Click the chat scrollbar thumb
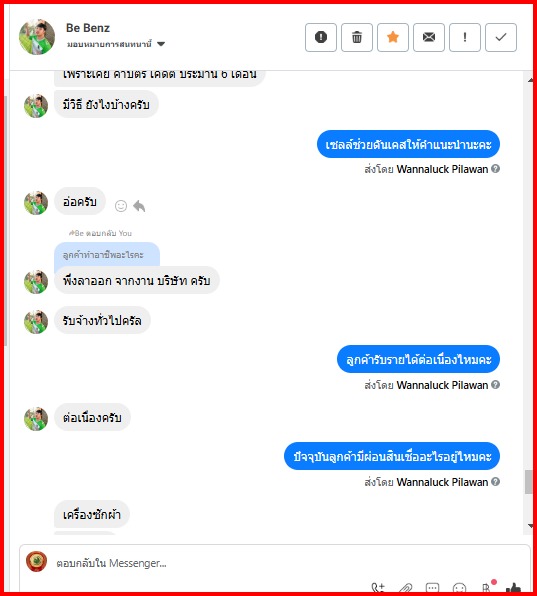Image resolution: width=537 pixels, height=596 pixels. coord(529,482)
